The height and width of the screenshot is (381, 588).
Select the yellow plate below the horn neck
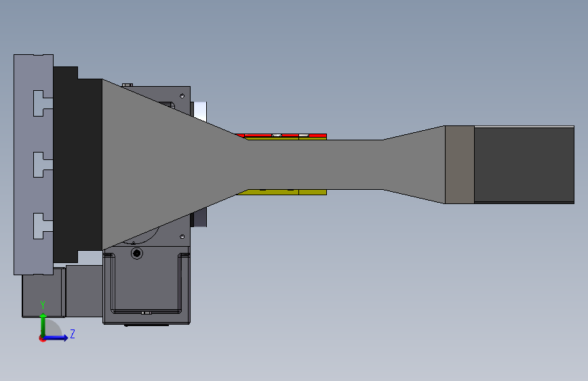[x=282, y=193]
